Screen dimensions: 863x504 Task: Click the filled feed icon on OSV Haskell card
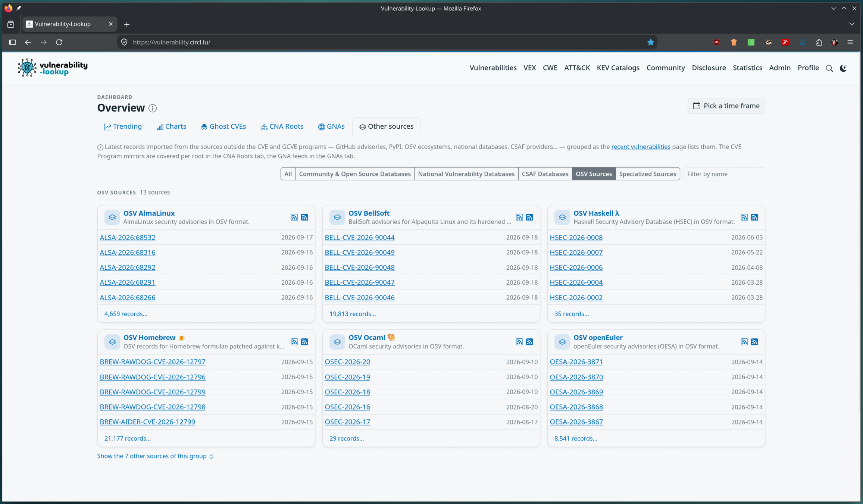pos(754,217)
